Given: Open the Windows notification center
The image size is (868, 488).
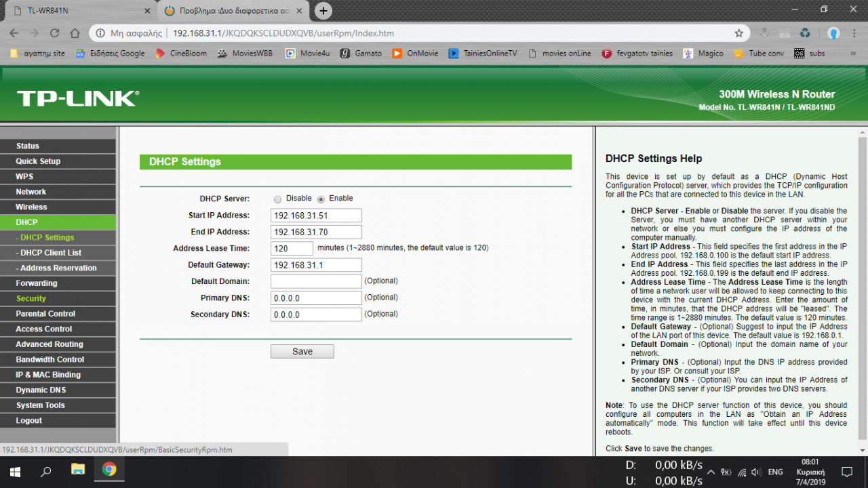Looking at the screenshot, I should [x=847, y=472].
